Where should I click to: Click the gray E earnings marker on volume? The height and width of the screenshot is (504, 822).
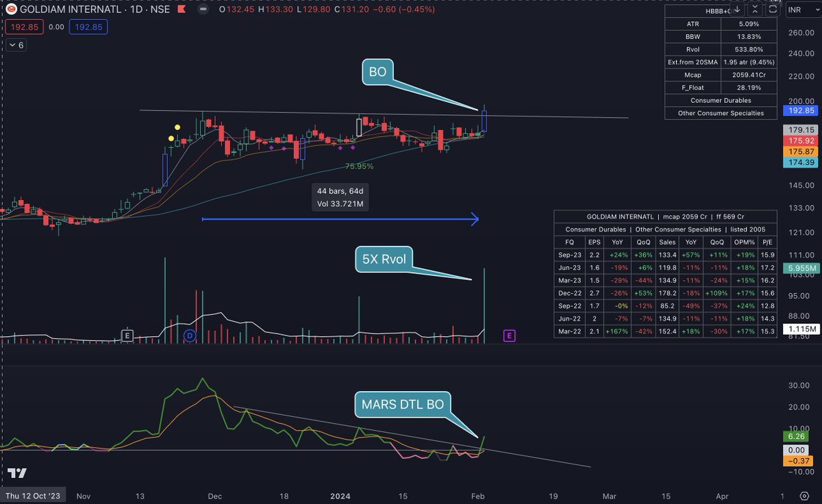coord(127,335)
